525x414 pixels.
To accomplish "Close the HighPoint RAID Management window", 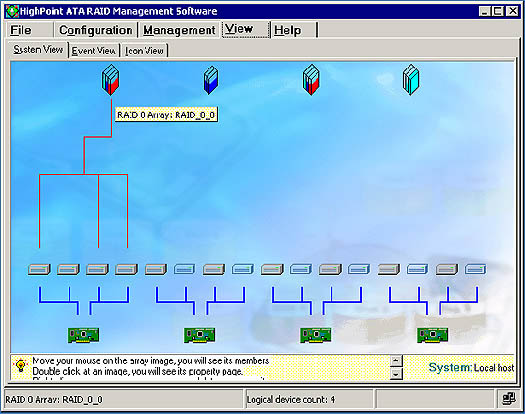I will coord(512,11).
